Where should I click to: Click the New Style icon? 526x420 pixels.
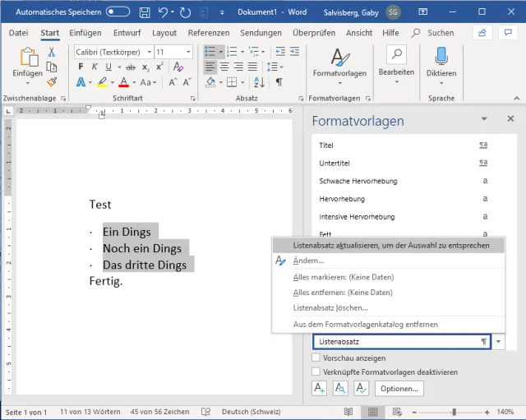click(320, 388)
